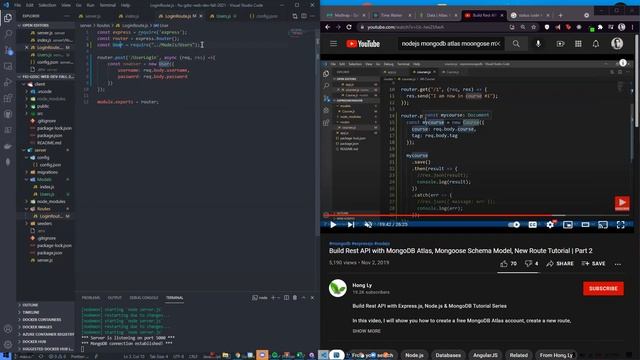Enter fullscreen on the video player
This screenshot has width=640, height=360.
coord(620,224)
